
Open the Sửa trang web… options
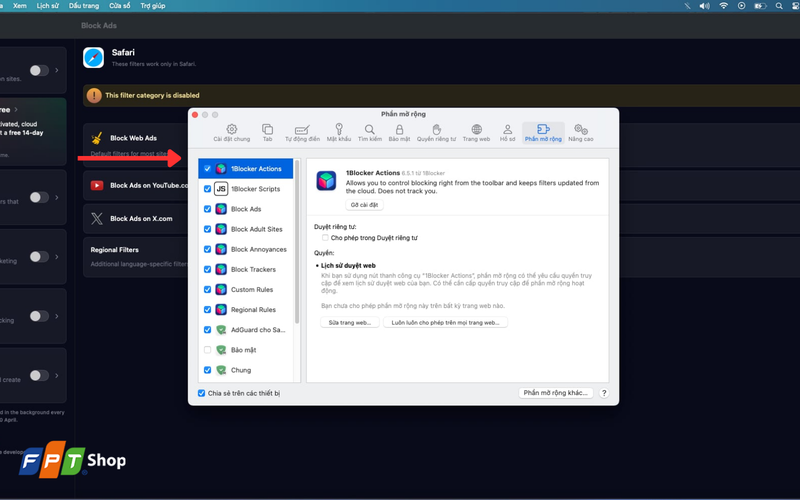pyautogui.click(x=349, y=322)
